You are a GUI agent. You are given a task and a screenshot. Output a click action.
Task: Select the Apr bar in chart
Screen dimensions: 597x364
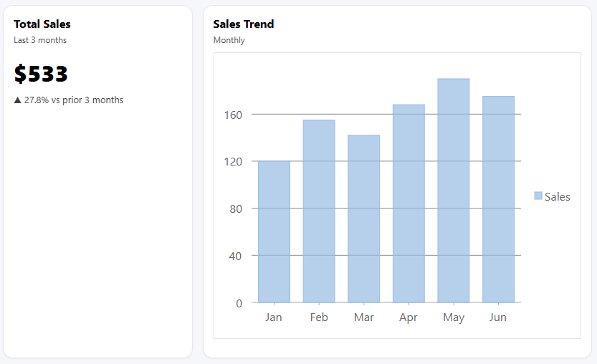[409, 203]
